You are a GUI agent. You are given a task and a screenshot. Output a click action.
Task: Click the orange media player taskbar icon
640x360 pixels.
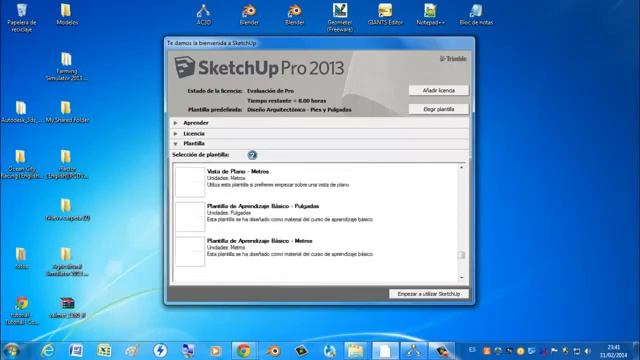pos(216,351)
